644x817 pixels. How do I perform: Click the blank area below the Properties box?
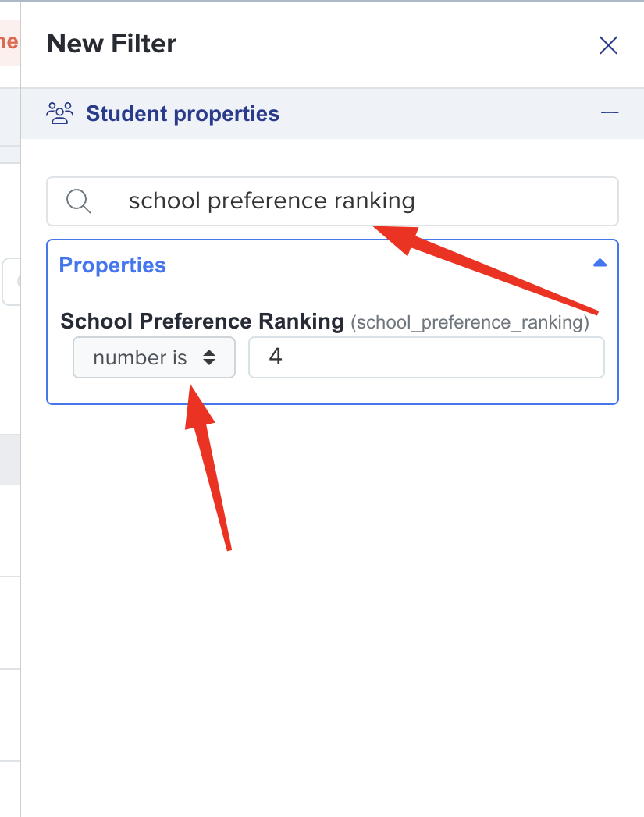click(333, 609)
